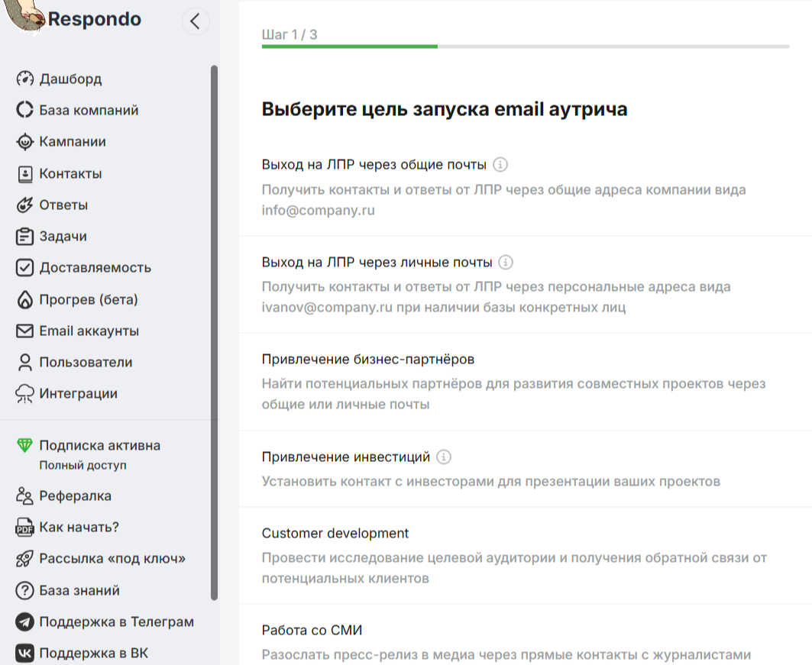
Task: Choose Привлечение бизнес-партнёров goal
Action: tap(525, 382)
